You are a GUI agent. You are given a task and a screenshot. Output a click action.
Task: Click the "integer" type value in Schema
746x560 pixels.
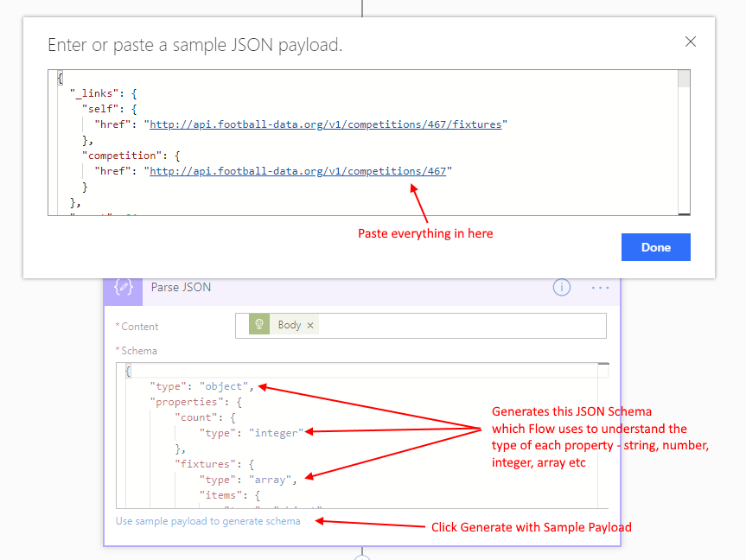[x=276, y=433]
